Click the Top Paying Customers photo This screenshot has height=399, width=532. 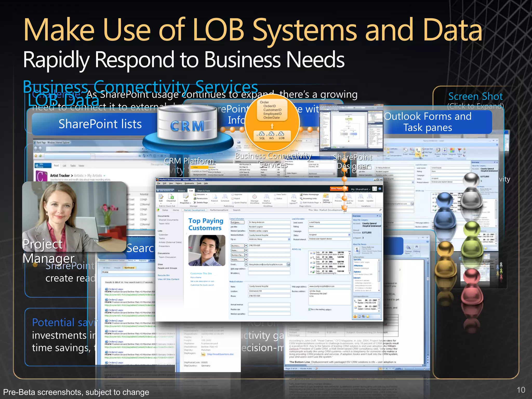(207, 250)
